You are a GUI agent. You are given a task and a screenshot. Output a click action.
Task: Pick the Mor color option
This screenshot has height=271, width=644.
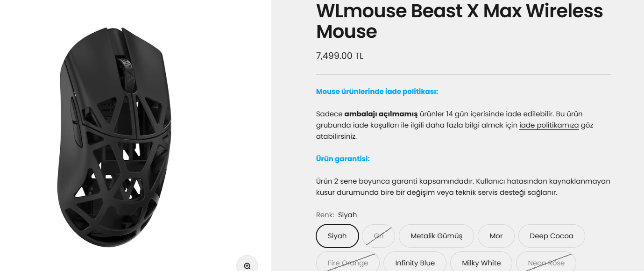point(496,236)
